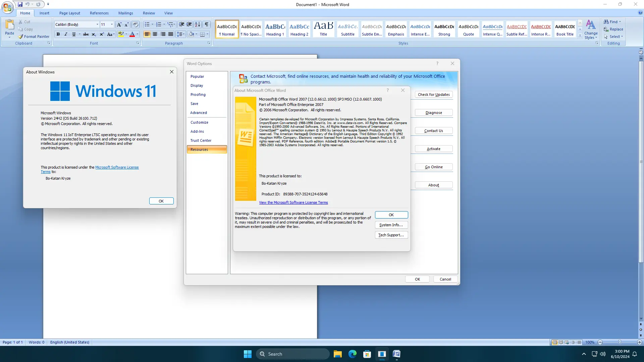Click the text highlight color swatch
This screenshot has height=362, width=644.
(x=121, y=34)
